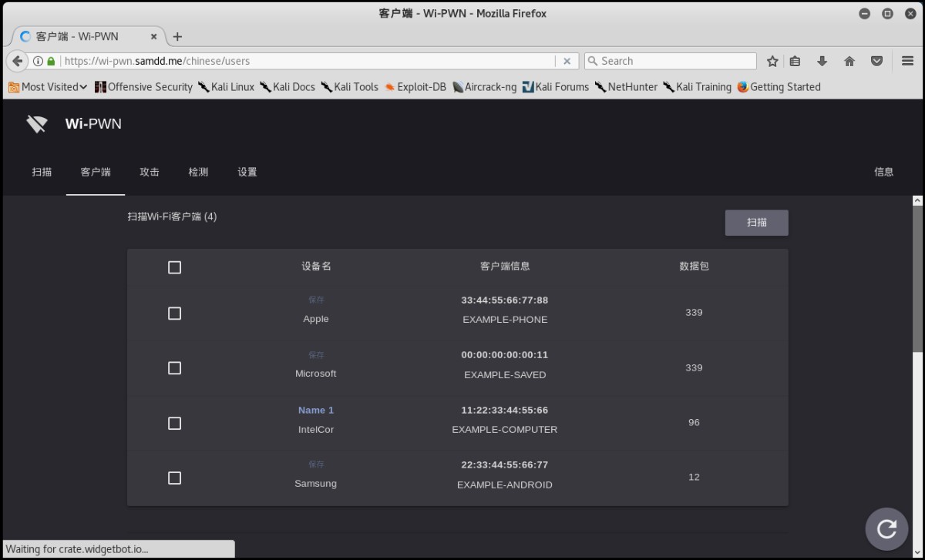
Task: Click the 扫描 scan button
Action: (757, 223)
